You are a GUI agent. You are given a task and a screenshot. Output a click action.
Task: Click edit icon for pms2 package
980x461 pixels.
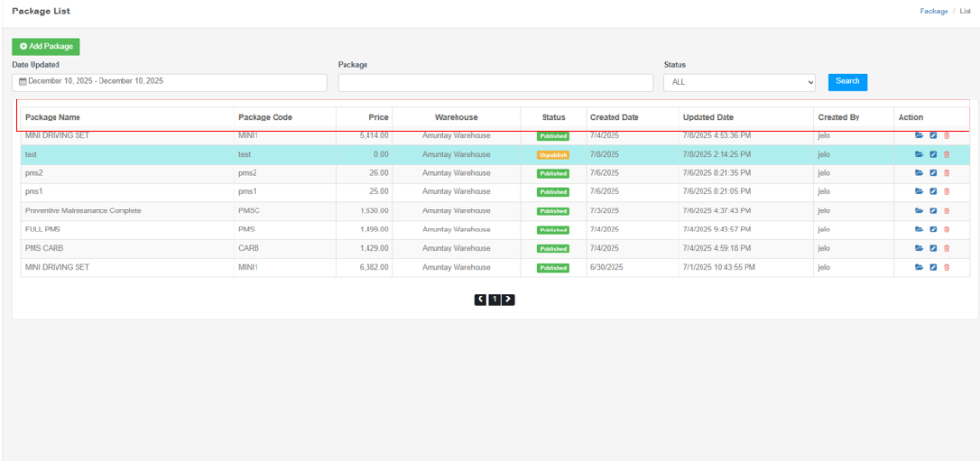click(x=933, y=173)
